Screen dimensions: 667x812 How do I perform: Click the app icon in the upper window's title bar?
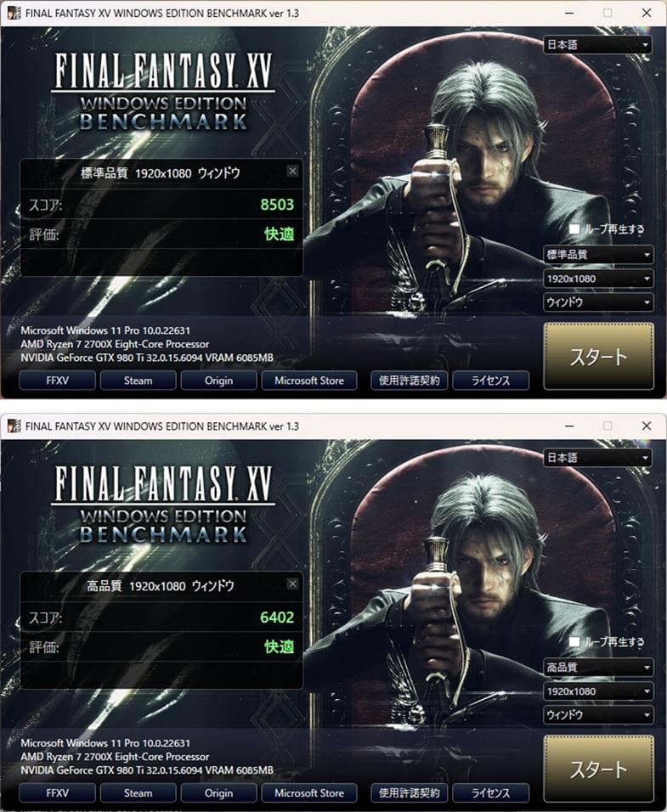click(14, 13)
